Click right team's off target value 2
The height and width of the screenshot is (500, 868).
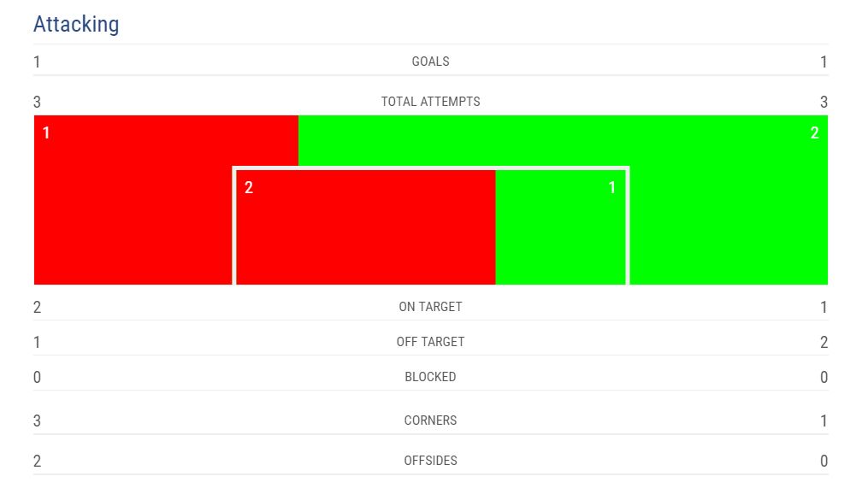pyautogui.click(x=824, y=343)
